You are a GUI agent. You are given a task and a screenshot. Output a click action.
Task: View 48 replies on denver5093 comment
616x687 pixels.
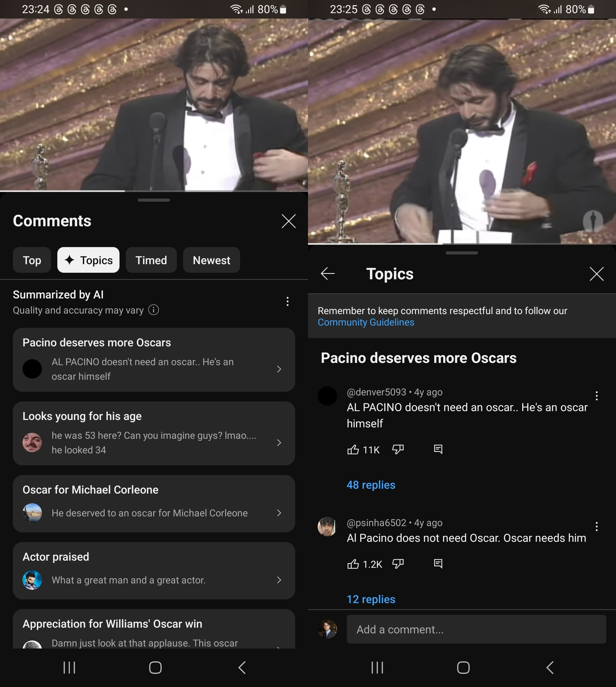tap(371, 485)
